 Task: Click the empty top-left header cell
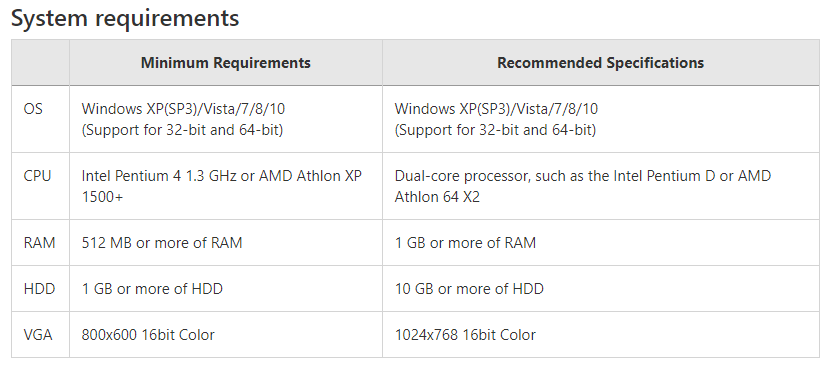coord(40,63)
